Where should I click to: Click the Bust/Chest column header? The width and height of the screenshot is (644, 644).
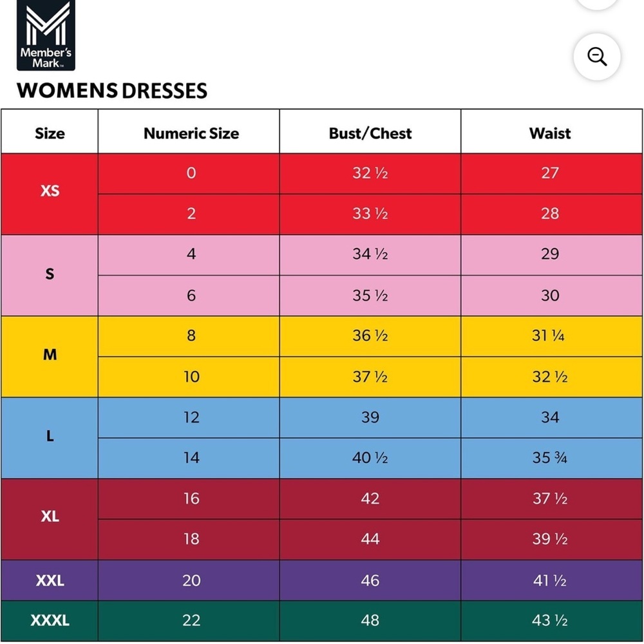[x=370, y=133]
